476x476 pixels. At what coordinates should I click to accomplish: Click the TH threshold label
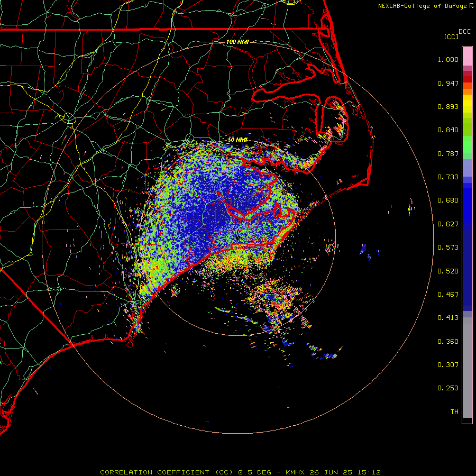[x=454, y=412]
